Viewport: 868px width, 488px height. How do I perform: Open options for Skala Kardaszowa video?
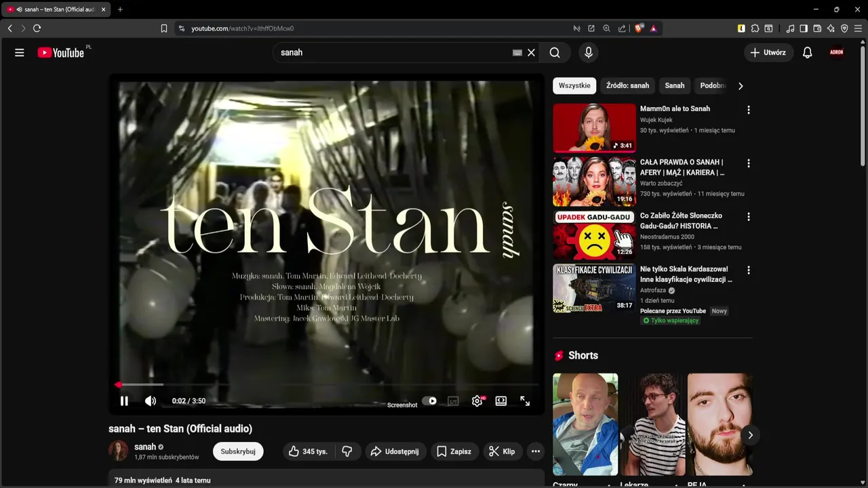(x=749, y=270)
